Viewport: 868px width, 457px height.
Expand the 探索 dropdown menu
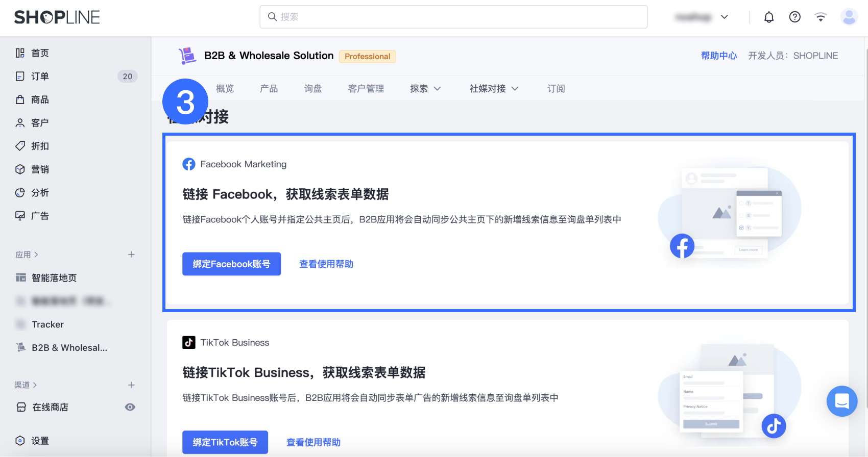click(x=425, y=89)
